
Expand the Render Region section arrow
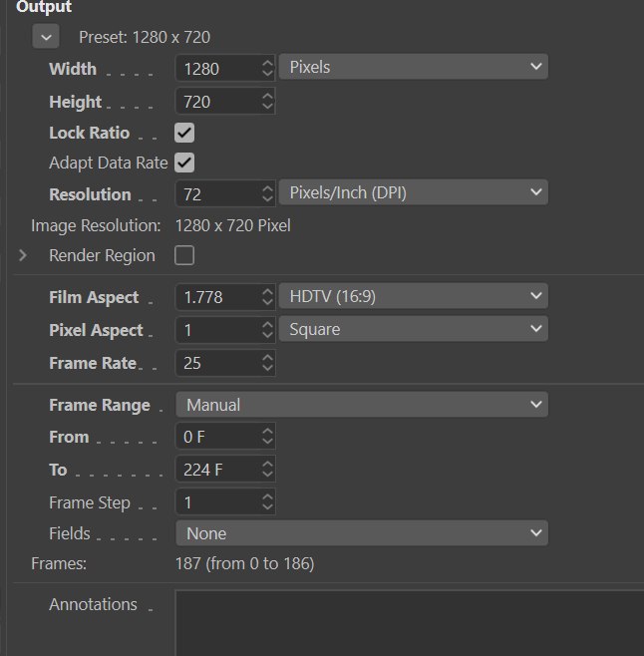23,255
